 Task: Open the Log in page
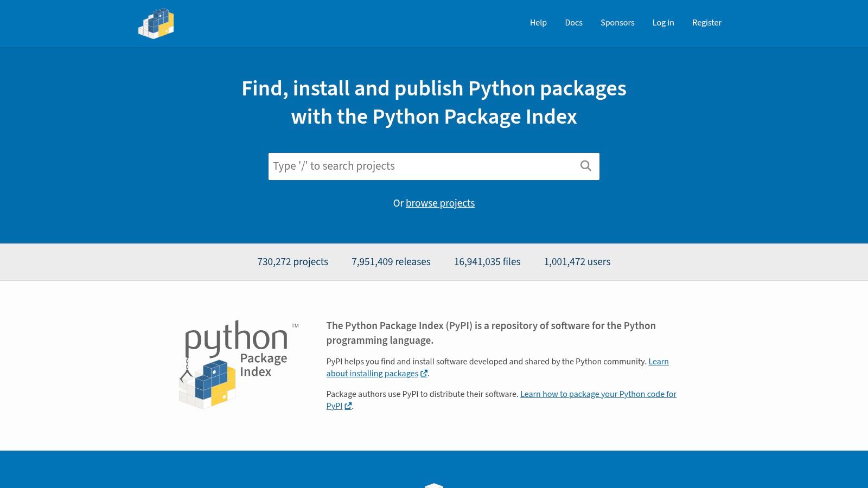663,23
